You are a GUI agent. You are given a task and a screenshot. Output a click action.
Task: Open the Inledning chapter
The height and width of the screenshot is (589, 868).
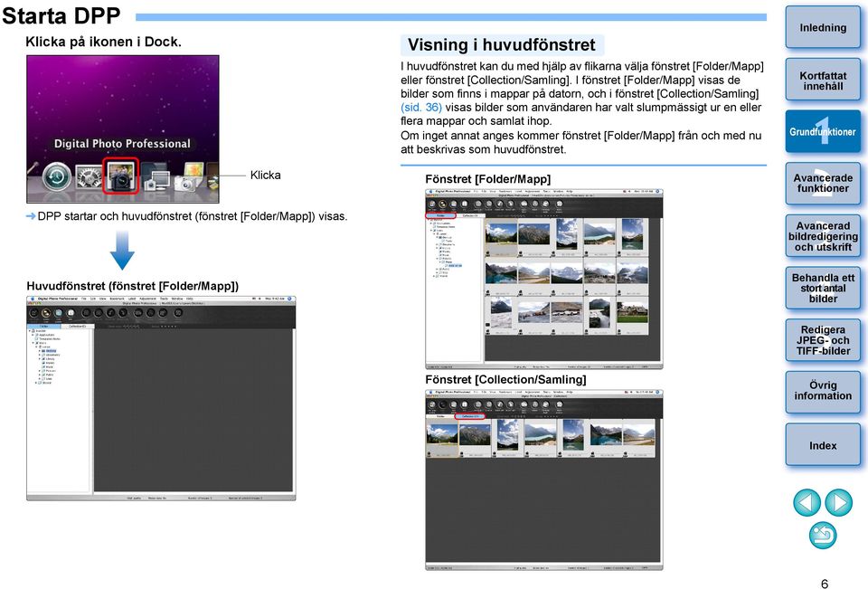click(x=823, y=27)
